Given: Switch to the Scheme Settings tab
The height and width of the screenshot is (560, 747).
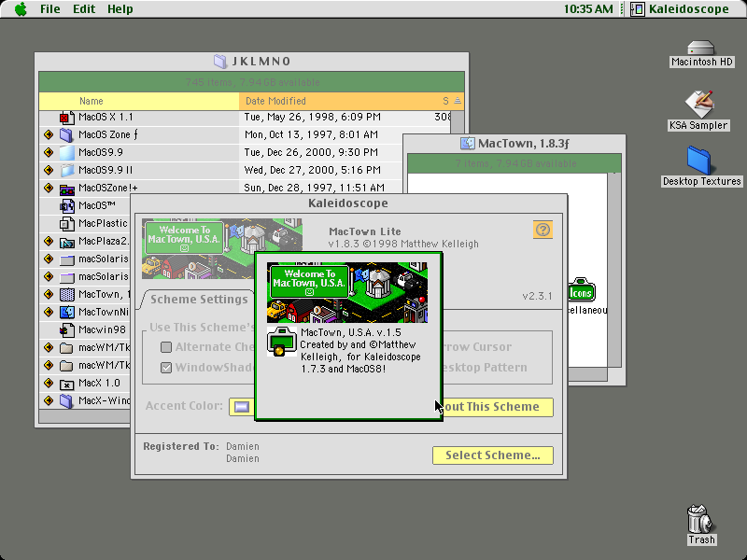Looking at the screenshot, I should (x=199, y=300).
